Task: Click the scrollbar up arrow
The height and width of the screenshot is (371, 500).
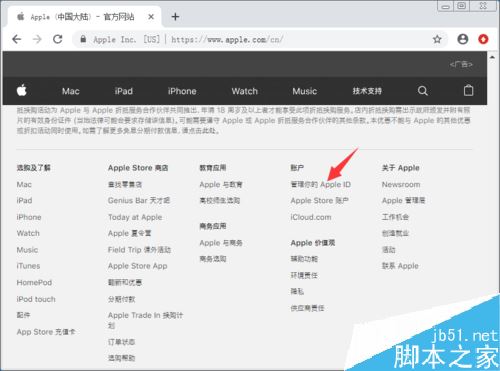Action: 492,57
